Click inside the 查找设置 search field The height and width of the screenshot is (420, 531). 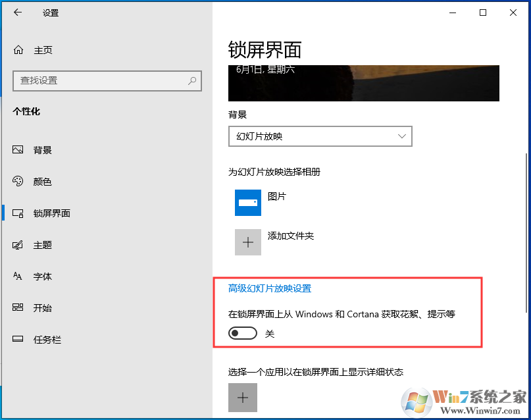(99, 80)
